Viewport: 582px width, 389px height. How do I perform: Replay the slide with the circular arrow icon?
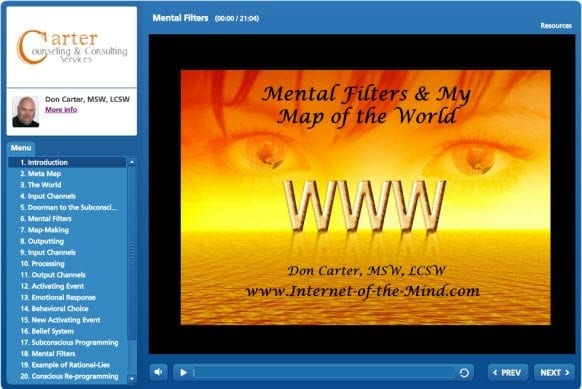(464, 372)
